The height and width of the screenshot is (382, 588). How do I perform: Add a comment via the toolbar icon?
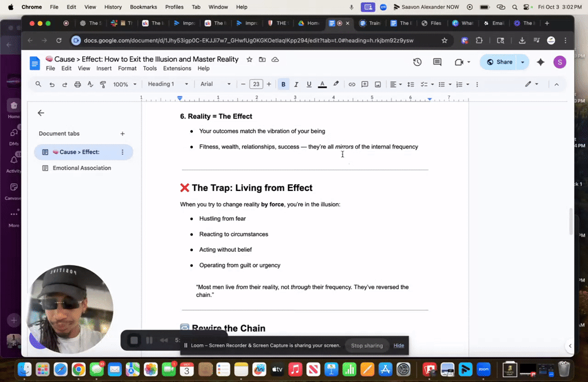click(365, 84)
